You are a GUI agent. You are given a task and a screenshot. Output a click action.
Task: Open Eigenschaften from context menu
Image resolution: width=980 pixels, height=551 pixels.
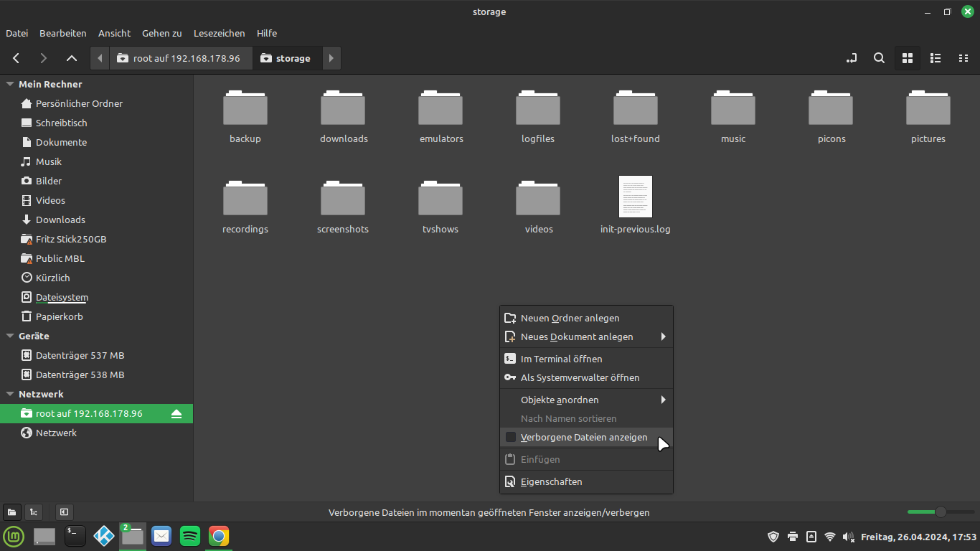tap(586, 481)
